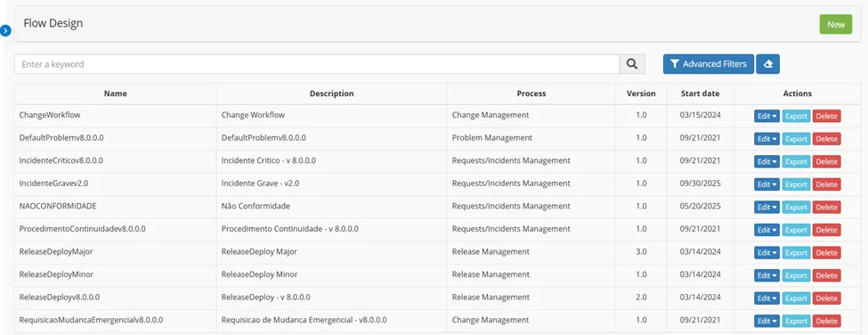Click start date 03/15/2024
This screenshot has width=868, height=335.
(701, 115)
